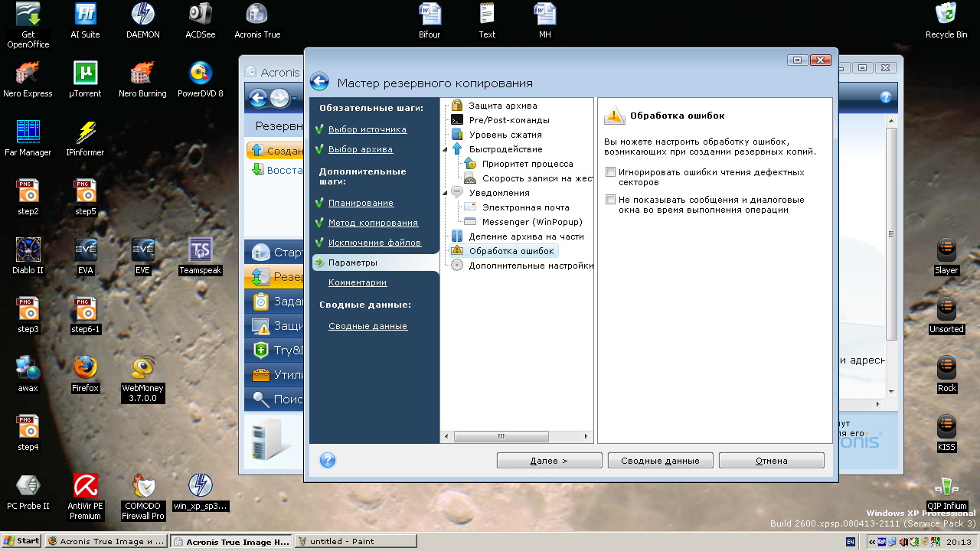Click the Электронная почта envelope icon
This screenshot has width=980, height=551.
click(x=470, y=207)
